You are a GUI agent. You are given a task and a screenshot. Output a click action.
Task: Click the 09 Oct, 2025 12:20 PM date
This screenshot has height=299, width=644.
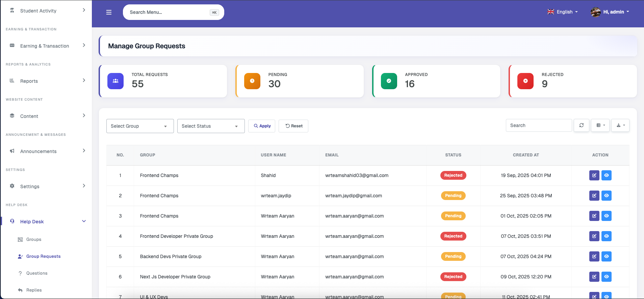click(x=526, y=277)
